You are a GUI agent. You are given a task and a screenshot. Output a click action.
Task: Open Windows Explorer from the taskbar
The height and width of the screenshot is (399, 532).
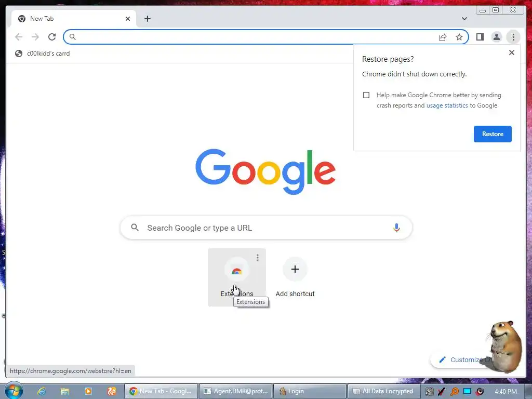(65, 391)
